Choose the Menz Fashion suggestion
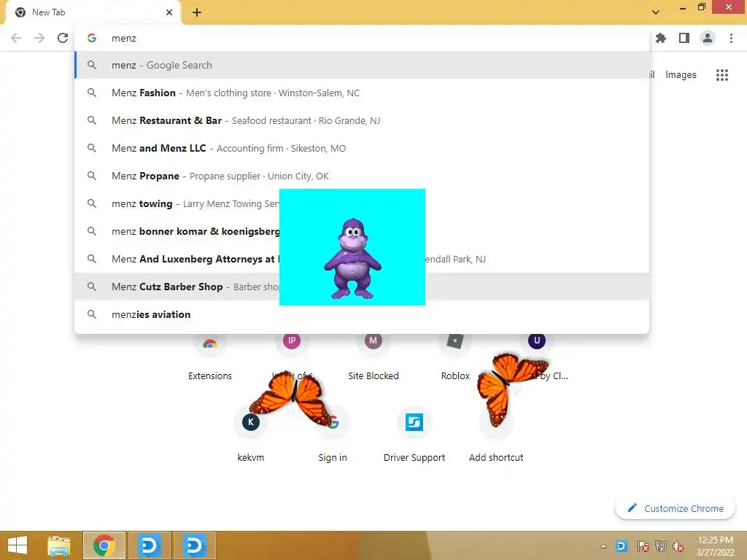This screenshot has width=747, height=560. [362, 93]
